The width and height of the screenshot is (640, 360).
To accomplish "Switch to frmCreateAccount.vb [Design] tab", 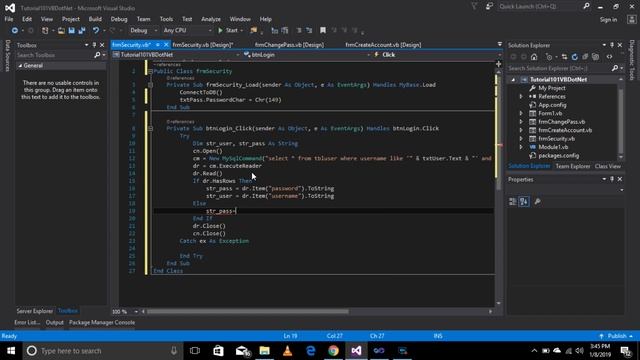I will click(x=383, y=45).
